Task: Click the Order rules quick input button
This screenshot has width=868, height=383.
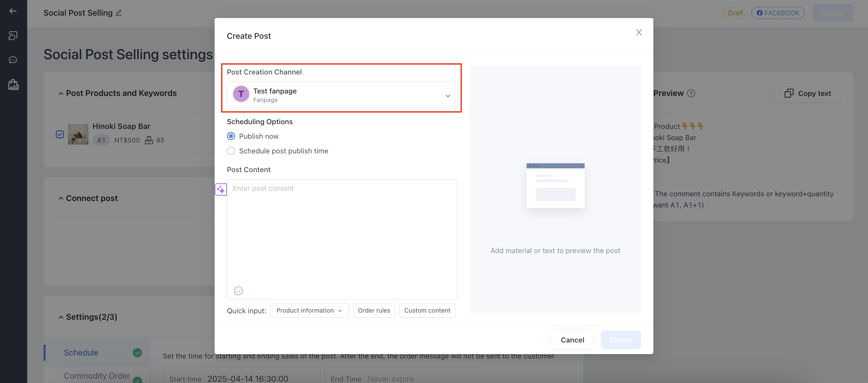Action: [x=374, y=311]
